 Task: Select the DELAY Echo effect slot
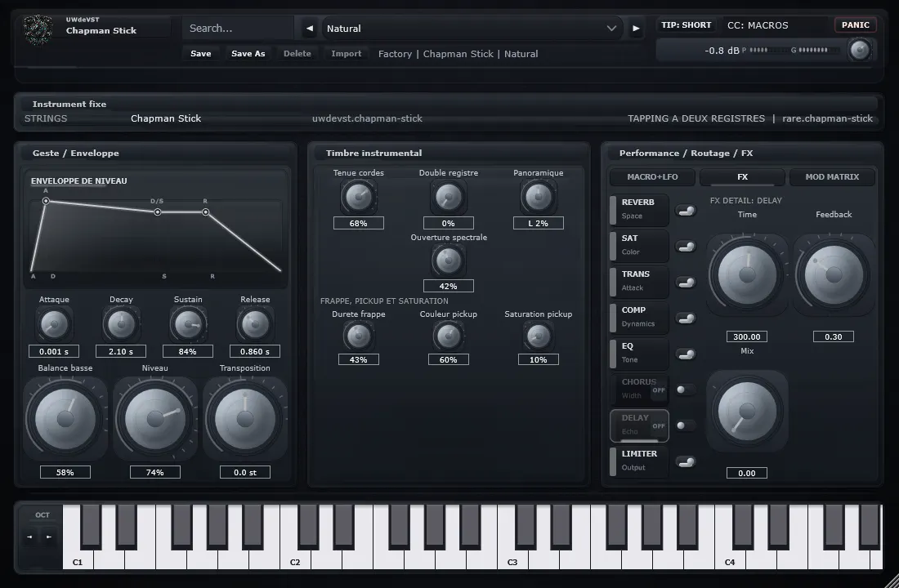point(639,425)
